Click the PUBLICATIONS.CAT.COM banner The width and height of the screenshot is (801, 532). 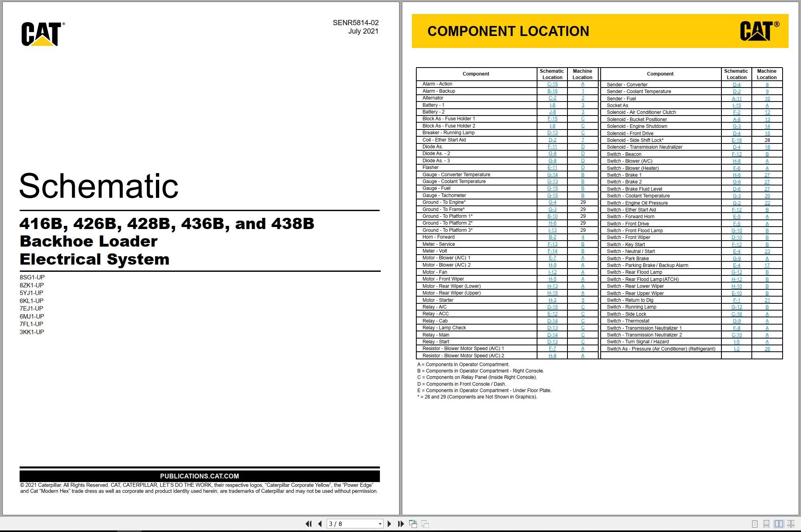coord(200,476)
